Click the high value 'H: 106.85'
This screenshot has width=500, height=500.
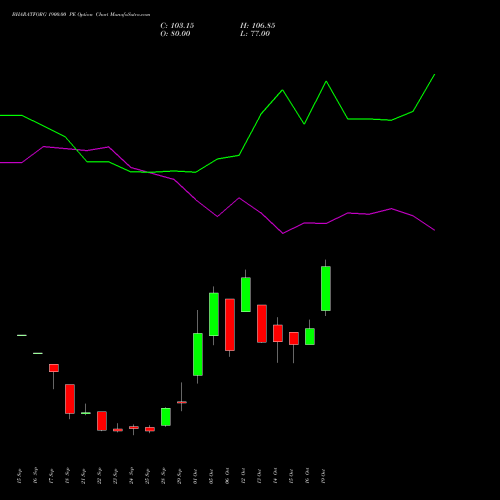pos(258,26)
